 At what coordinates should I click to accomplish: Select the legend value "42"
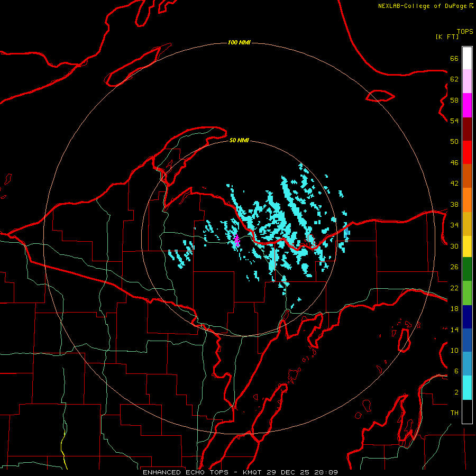(x=454, y=184)
